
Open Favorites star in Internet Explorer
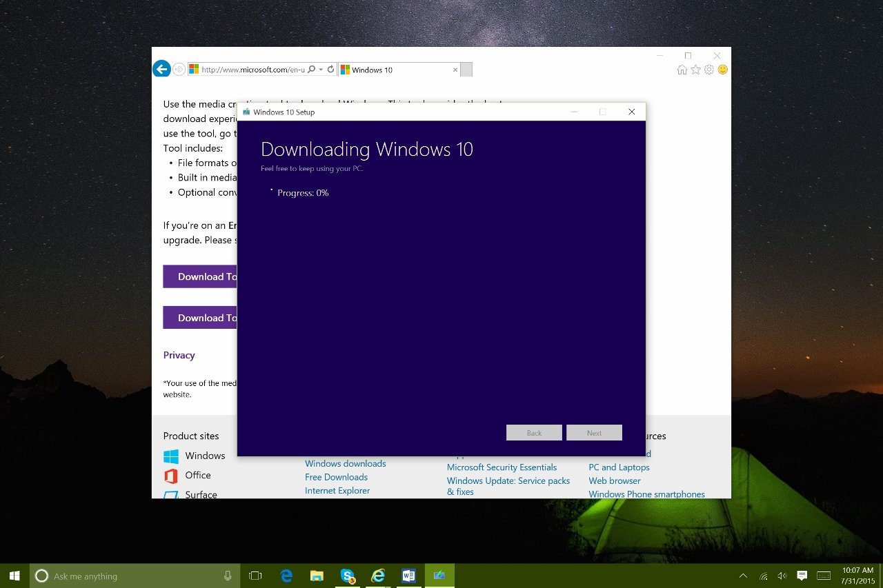click(695, 70)
